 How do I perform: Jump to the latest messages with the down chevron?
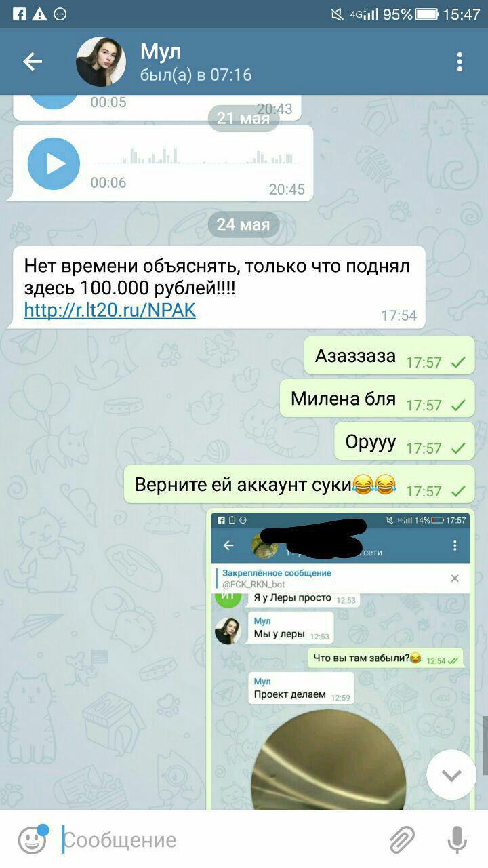pyautogui.click(x=451, y=775)
